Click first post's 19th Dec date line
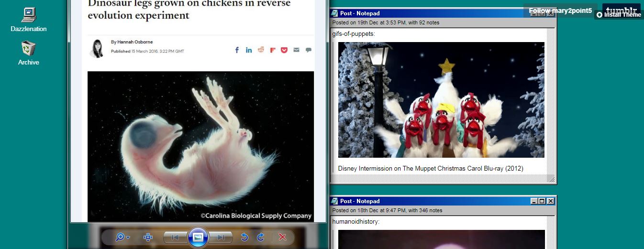The height and width of the screenshot is (249, 644). click(386, 22)
